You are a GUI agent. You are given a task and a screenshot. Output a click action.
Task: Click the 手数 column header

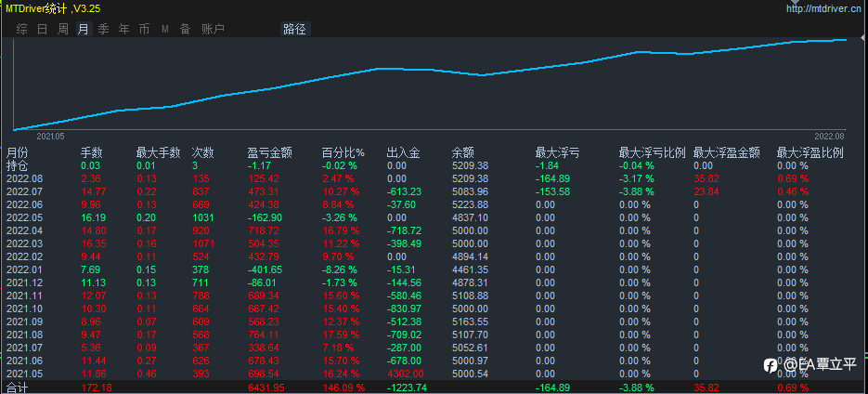91,152
